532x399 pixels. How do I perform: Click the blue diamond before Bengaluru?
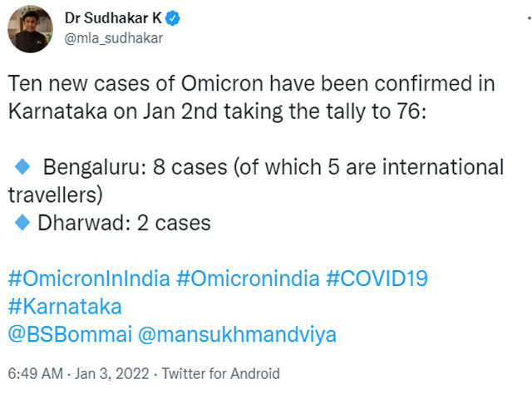click(x=22, y=166)
